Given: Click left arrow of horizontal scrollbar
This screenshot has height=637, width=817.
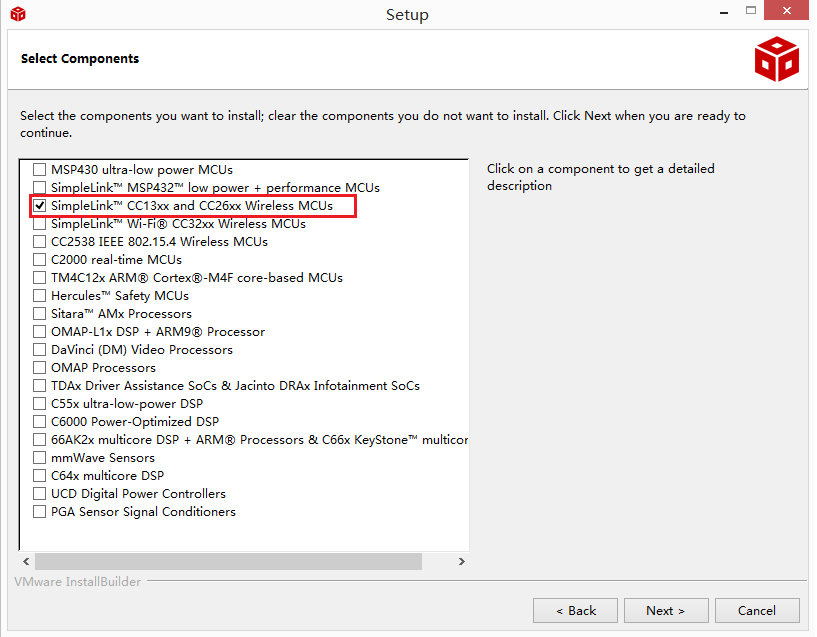Looking at the screenshot, I should tap(26, 561).
